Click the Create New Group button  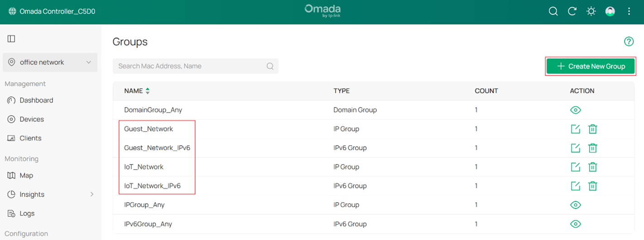click(591, 66)
